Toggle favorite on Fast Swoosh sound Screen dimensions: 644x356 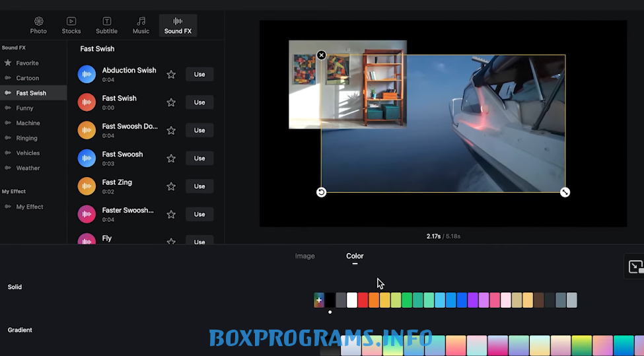click(x=171, y=159)
